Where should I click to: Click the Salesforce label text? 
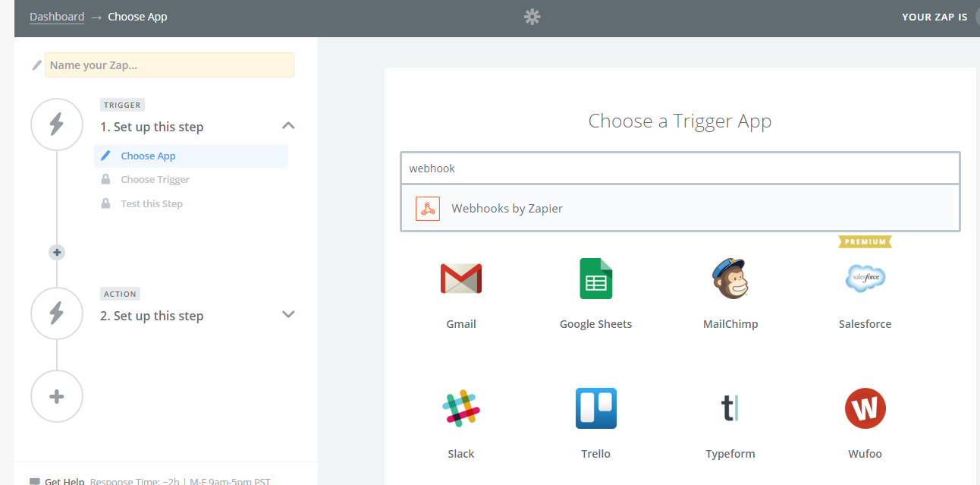865,324
